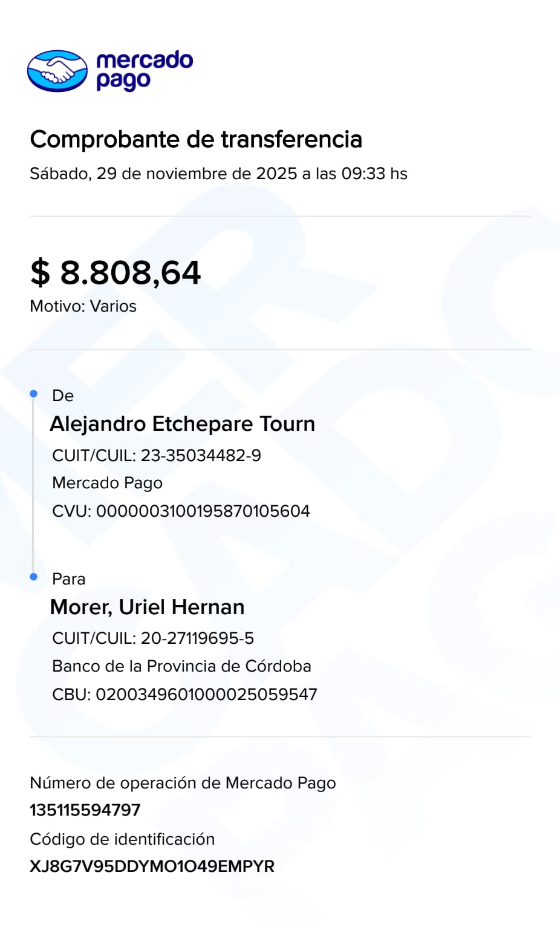Screen dimensions: 560x930
Task: Click the Mercado Pago text under the sender
Action: 107,483
